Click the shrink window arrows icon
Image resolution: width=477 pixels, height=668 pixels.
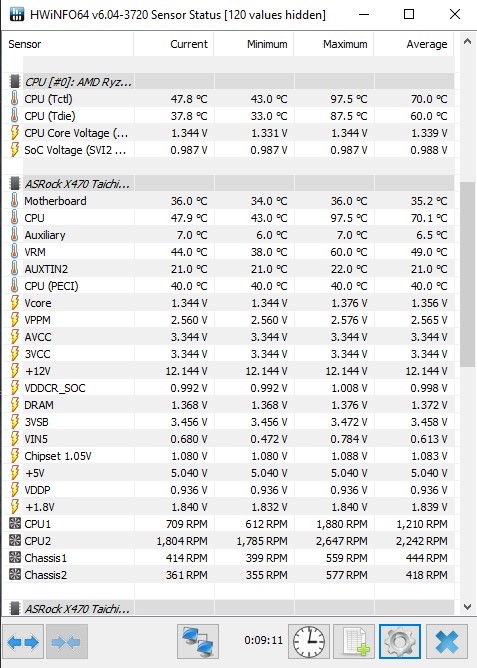[66, 642]
